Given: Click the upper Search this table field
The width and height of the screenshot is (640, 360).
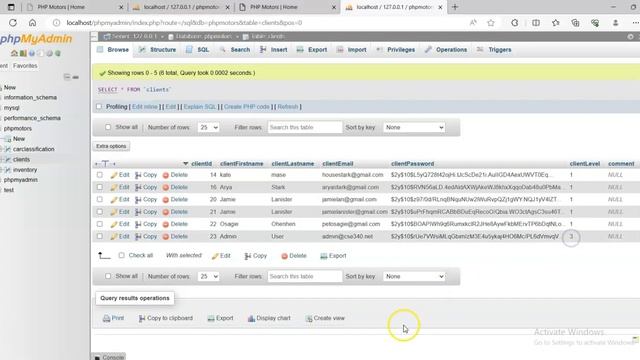Looking at the screenshot, I should (x=305, y=127).
